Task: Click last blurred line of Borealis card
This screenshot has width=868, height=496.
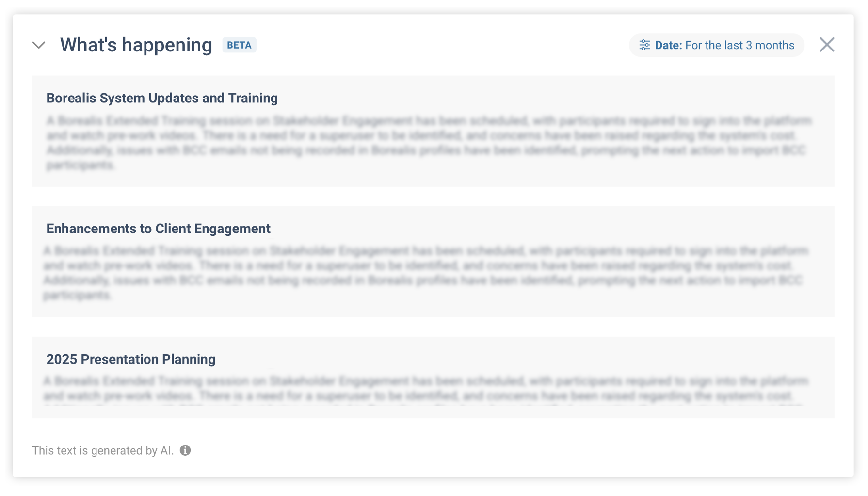Action: pos(80,165)
